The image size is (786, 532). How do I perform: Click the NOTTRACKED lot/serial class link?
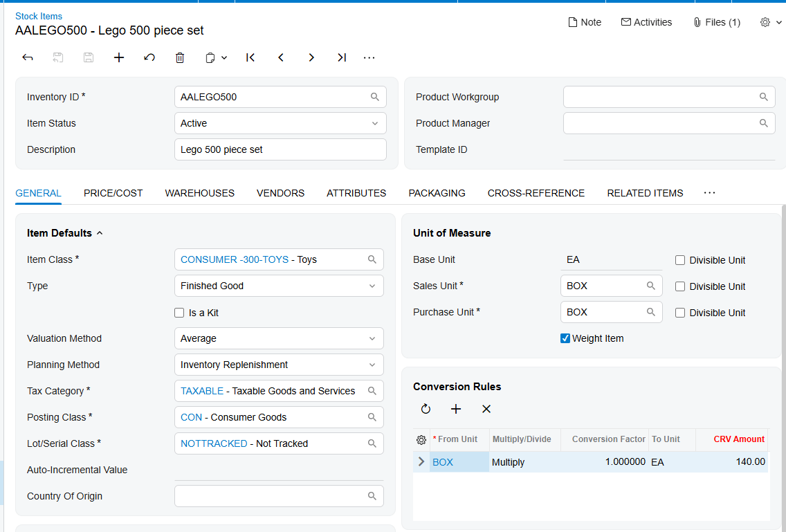click(214, 443)
